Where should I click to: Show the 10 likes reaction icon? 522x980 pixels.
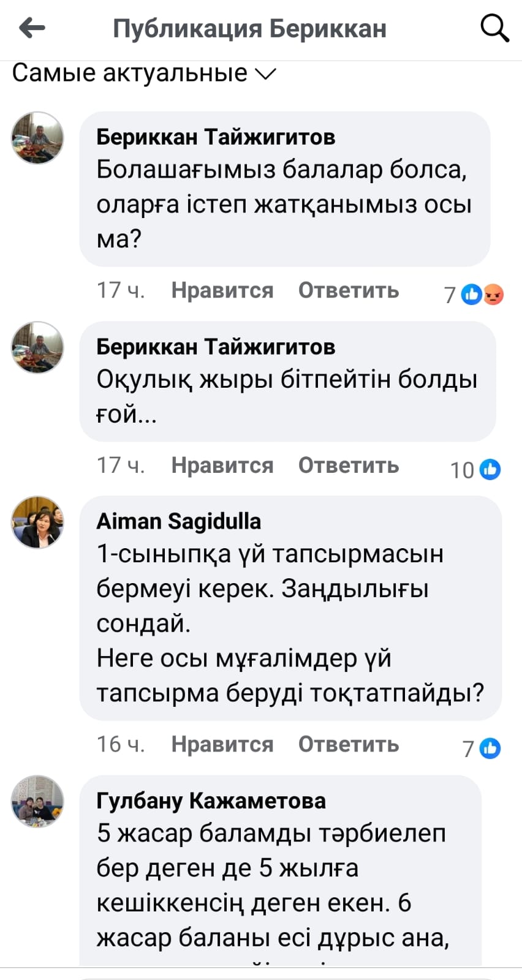[x=490, y=470]
